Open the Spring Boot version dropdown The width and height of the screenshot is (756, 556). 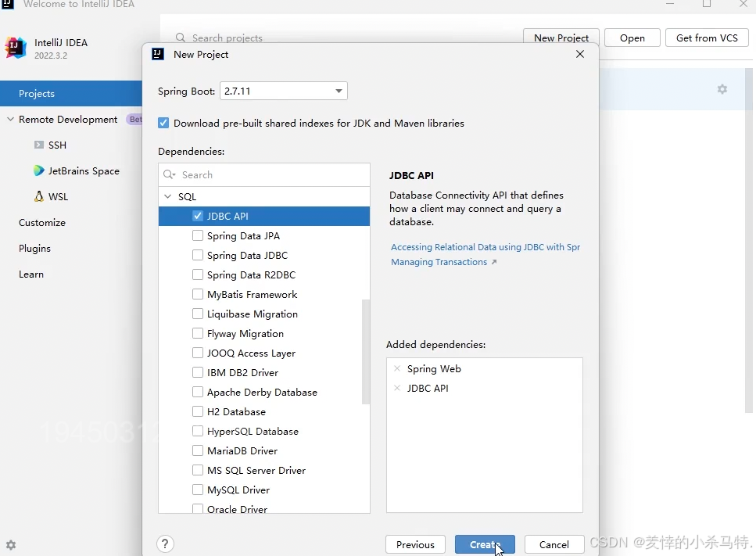point(284,91)
